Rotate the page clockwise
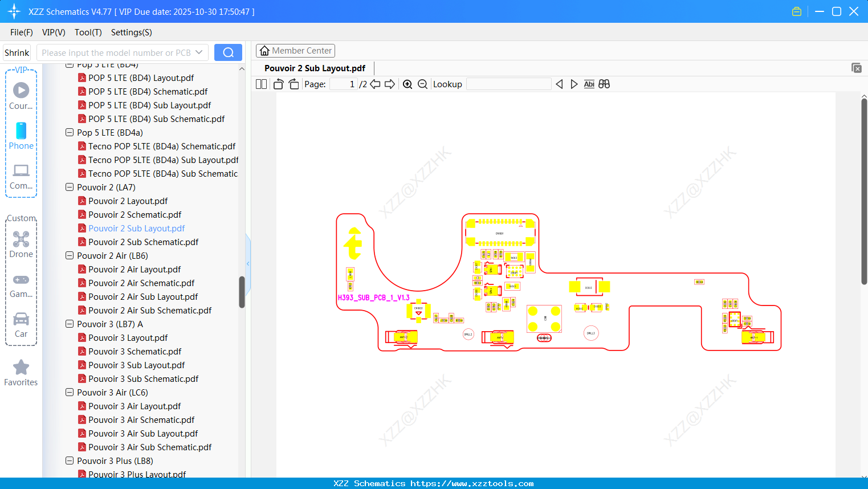Screen dimensions: 868x489 click(x=293, y=84)
